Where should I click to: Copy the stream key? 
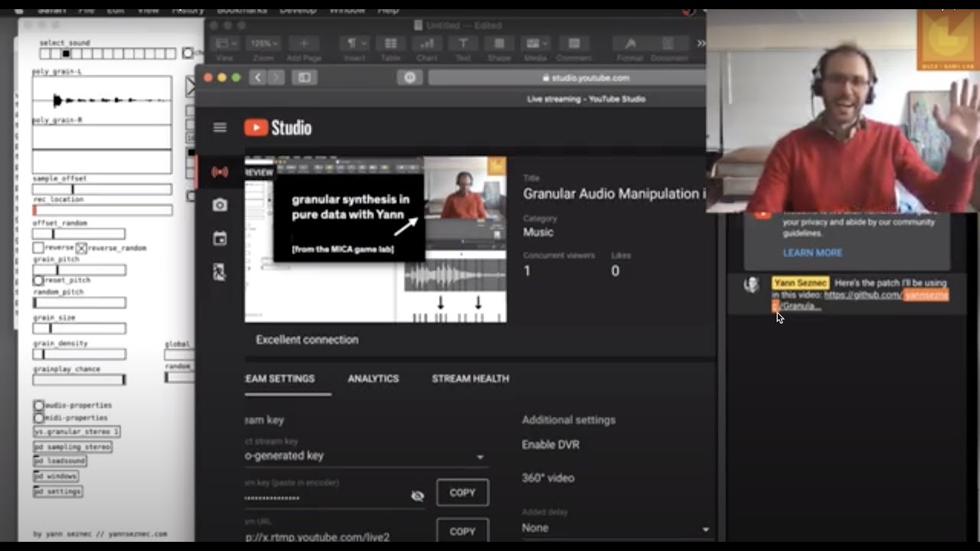[462, 493]
